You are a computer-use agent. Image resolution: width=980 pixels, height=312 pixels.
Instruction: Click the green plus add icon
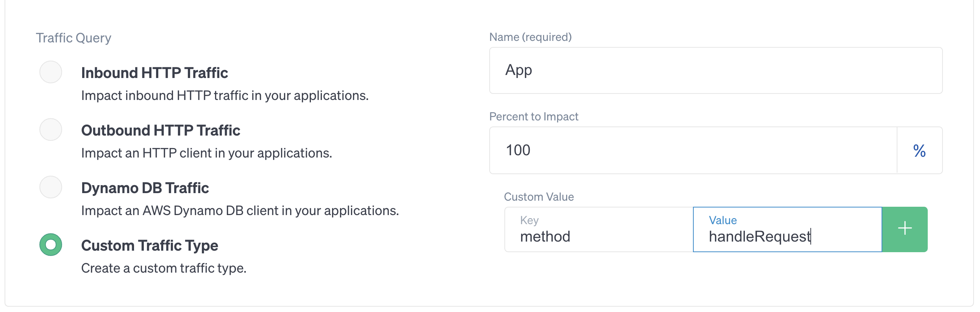(904, 229)
